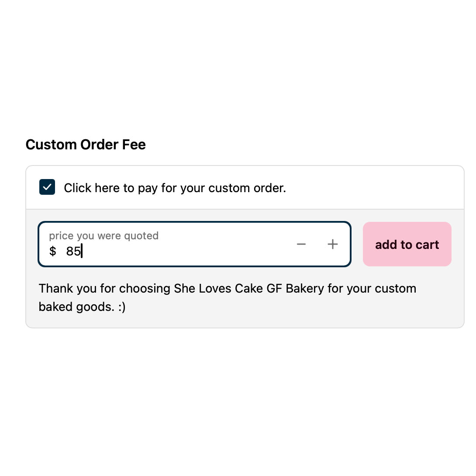The width and height of the screenshot is (476, 476).
Task: Click the dollar sign in the price field
Action: click(x=53, y=252)
